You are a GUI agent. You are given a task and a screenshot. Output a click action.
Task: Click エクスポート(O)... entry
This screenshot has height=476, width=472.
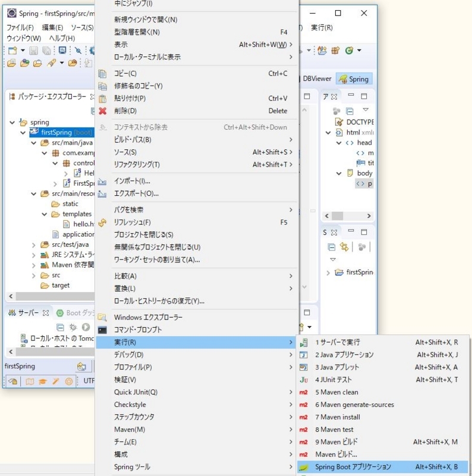click(x=197, y=193)
